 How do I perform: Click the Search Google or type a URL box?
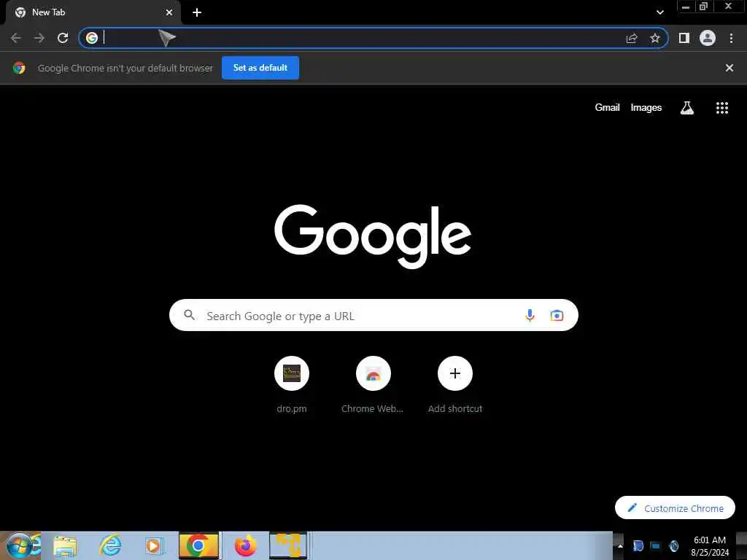373,315
